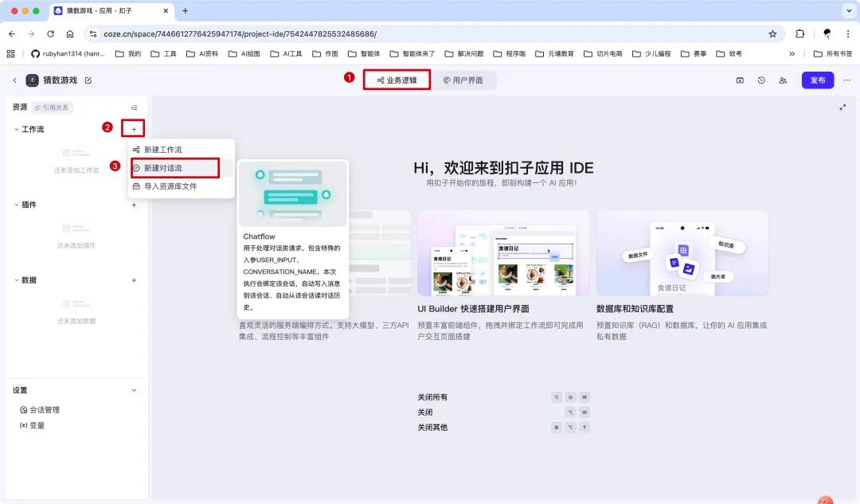The width and height of the screenshot is (860, 504).
Task: Reload the page
Action: 50,34
